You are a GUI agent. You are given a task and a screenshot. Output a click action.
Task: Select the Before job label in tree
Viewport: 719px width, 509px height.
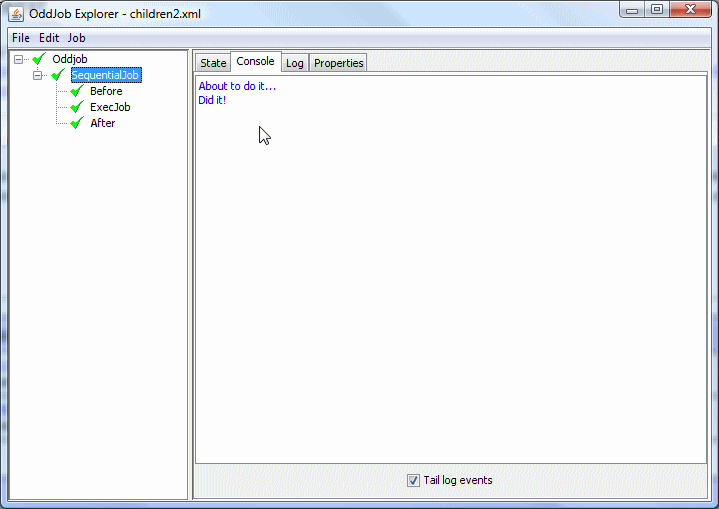[x=106, y=91]
